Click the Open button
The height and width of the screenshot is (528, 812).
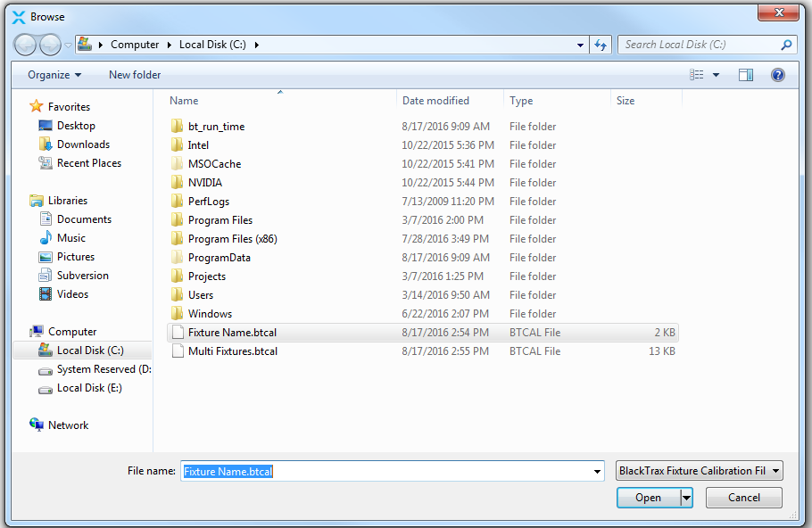point(648,498)
